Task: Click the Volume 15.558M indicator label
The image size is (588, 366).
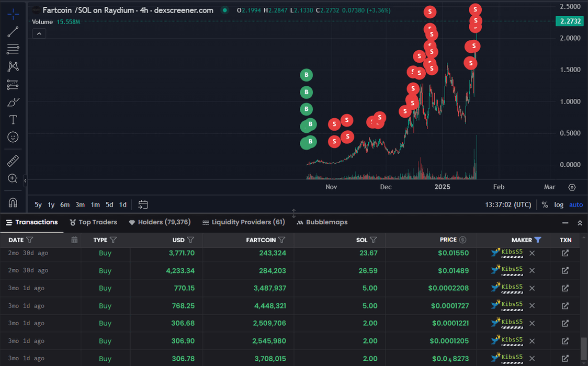Action: (x=56, y=22)
